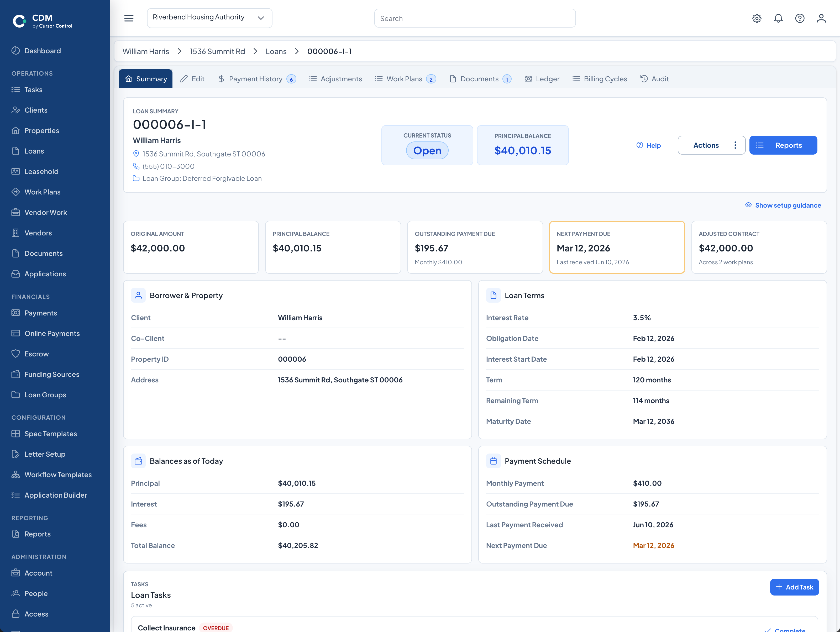Switch to the Summary tab
Screen dimensions: 840x632
[x=145, y=78]
